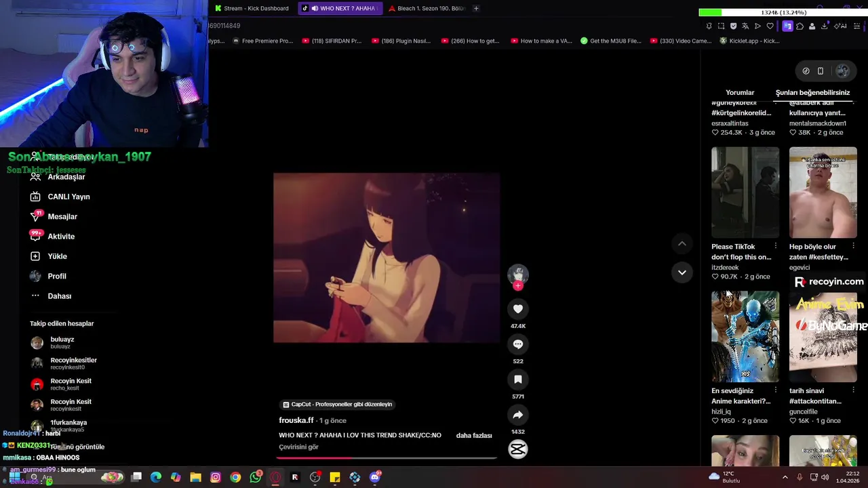This screenshot has width=868, height=488.
Task: Open the Please TikTok don't flop thumbnail
Action: click(x=745, y=192)
